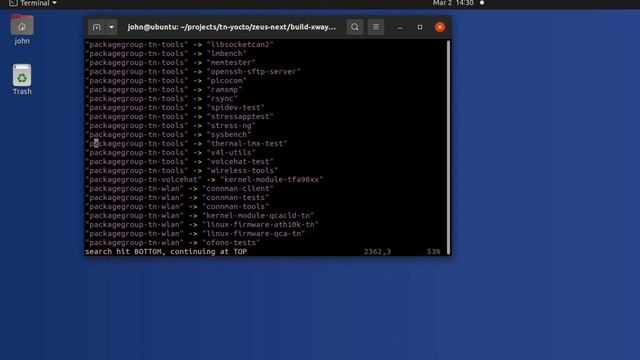Expand the new tab dropdown arrow
Image resolution: width=640 pixels, height=360 pixels.
(x=111, y=27)
